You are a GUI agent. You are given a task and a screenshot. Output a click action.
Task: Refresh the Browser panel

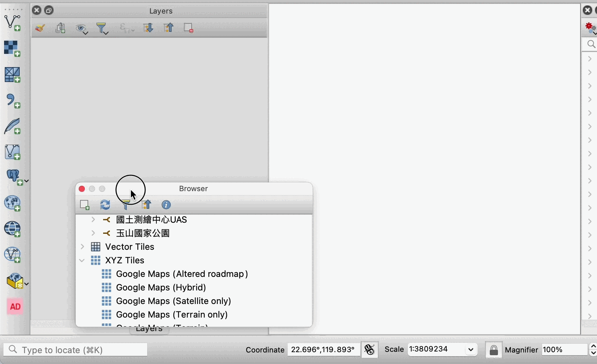coord(105,205)
